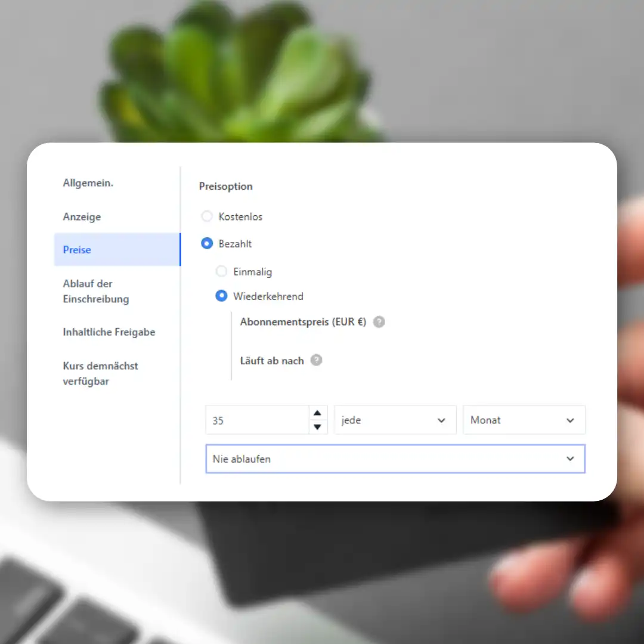Switch to the Anzeige tab
Screen dimensions: 644x644
[x=82, y=216]
